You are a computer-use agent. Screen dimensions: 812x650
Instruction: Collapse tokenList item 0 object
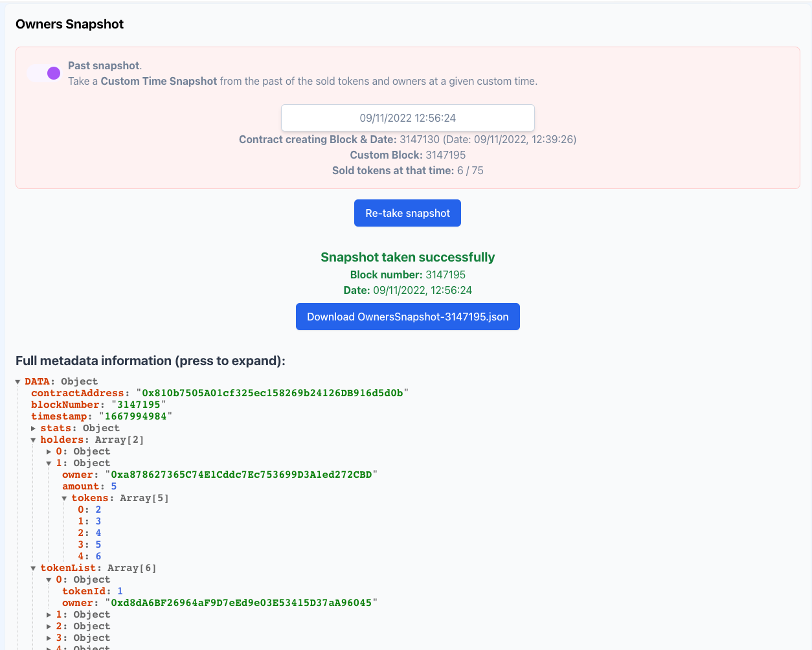[x=49, y=580]
